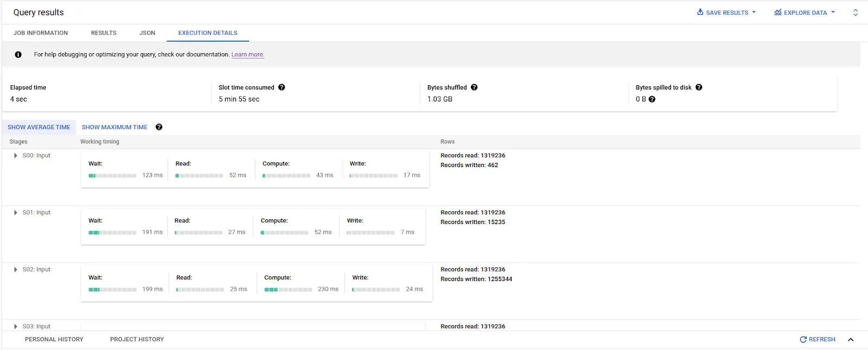868x350 pixels.
Task: Expand the S01: Input stage
Action: click(16, 213)
